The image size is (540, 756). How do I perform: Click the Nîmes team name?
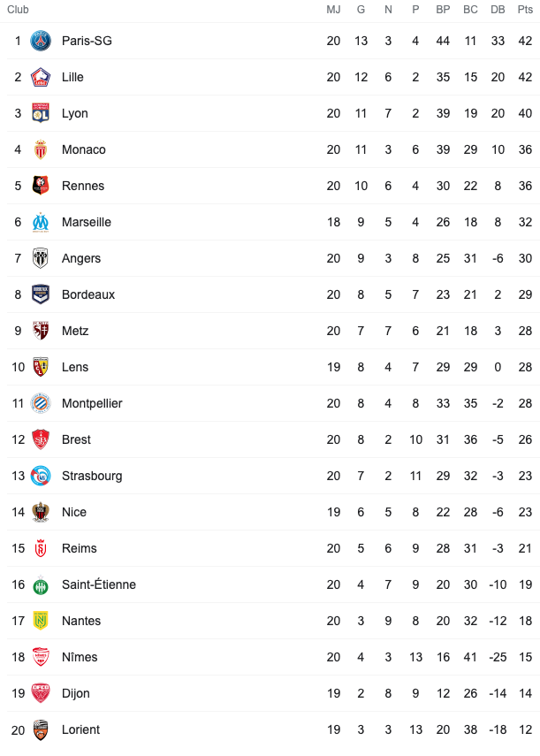coord(80,657)
